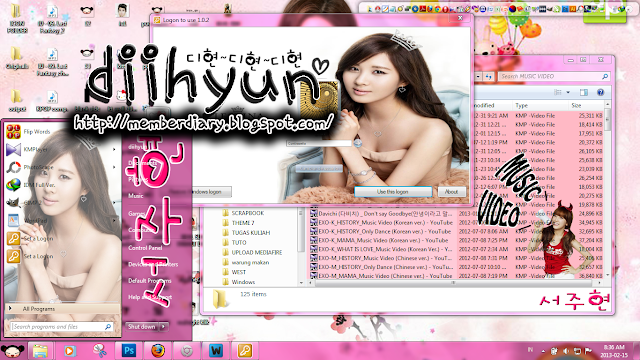Open the Games entry in Start menu
This screenshot has height=360, width=640.
tap(137, 213)
